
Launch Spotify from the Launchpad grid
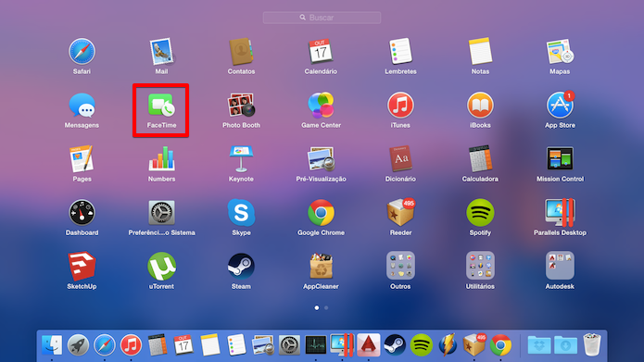click(x=480, y=213)
